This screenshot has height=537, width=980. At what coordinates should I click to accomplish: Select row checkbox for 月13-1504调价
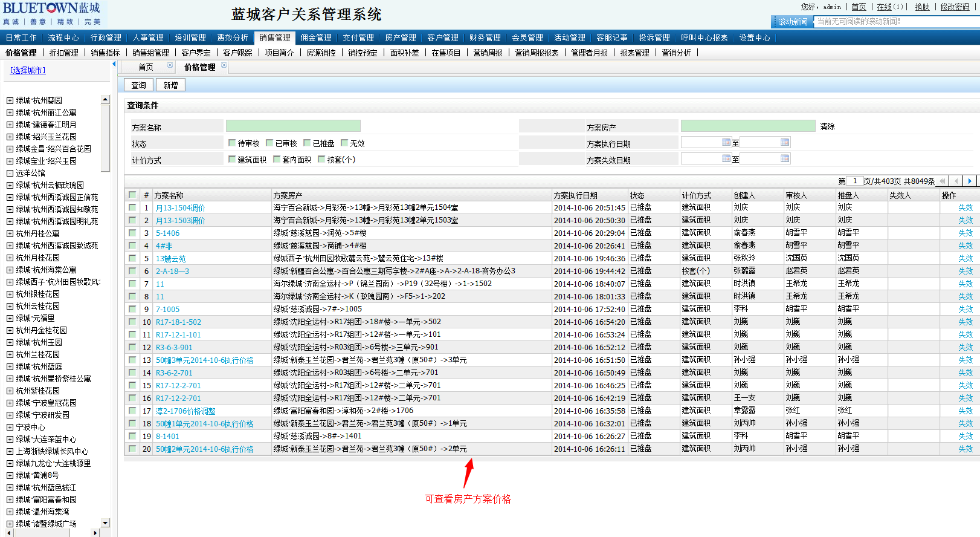pos(132,207)
